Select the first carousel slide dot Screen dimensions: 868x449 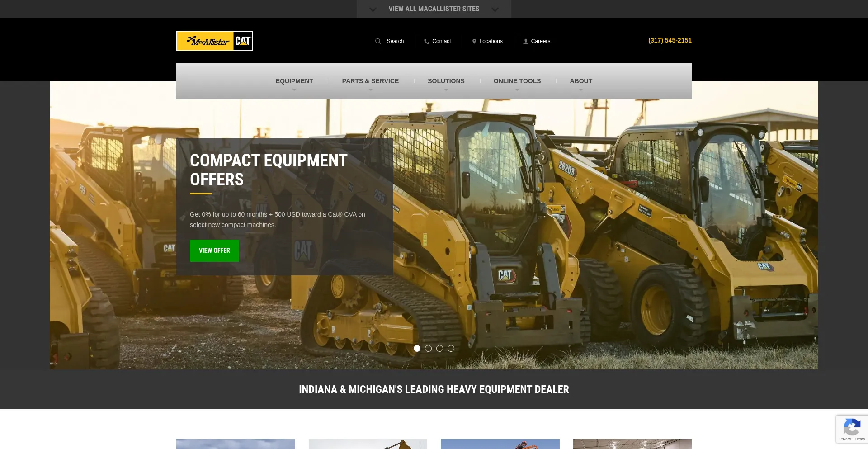[417, 349]
